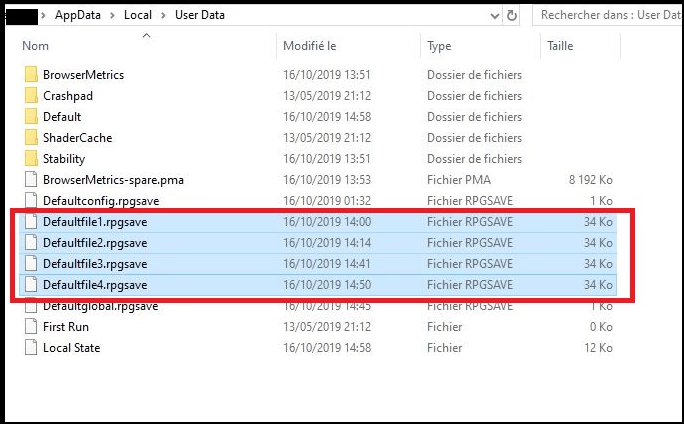This screenshot has width=684, height=424.
Task: Click the 16/10/2019 14:58 date of Default folder
Action: 327,116
